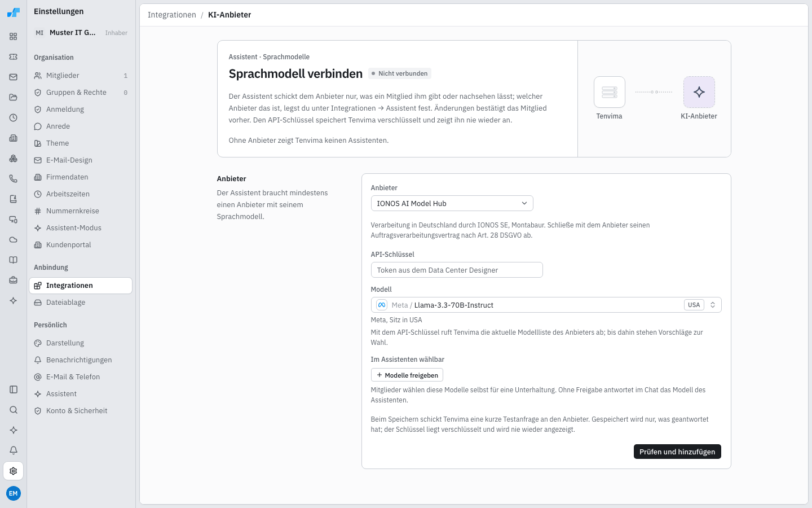
Task: Open the Anbieter dropdown IONOS AI Model Hub
Action: [x=452, y=203]
